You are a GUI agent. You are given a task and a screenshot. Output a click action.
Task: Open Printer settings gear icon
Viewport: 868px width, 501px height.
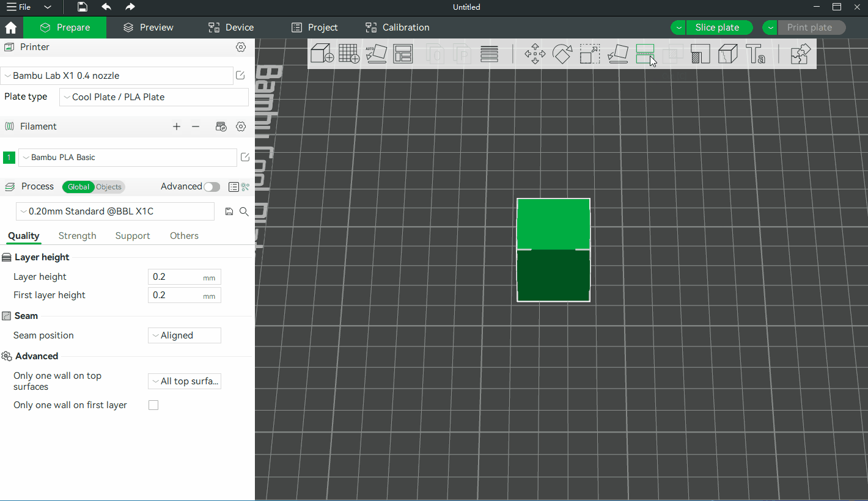(x=241, y=47)
